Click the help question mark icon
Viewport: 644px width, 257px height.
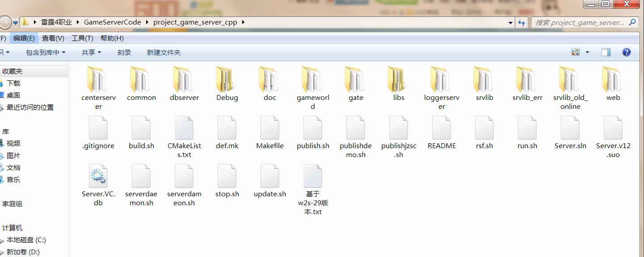click(627, 52)
